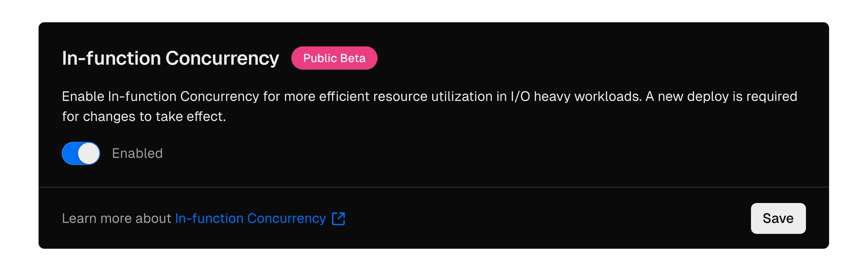Click the Enabled label beside the switch
The height and width of the screenshot is (271, 868).
[x=137, y=153]
